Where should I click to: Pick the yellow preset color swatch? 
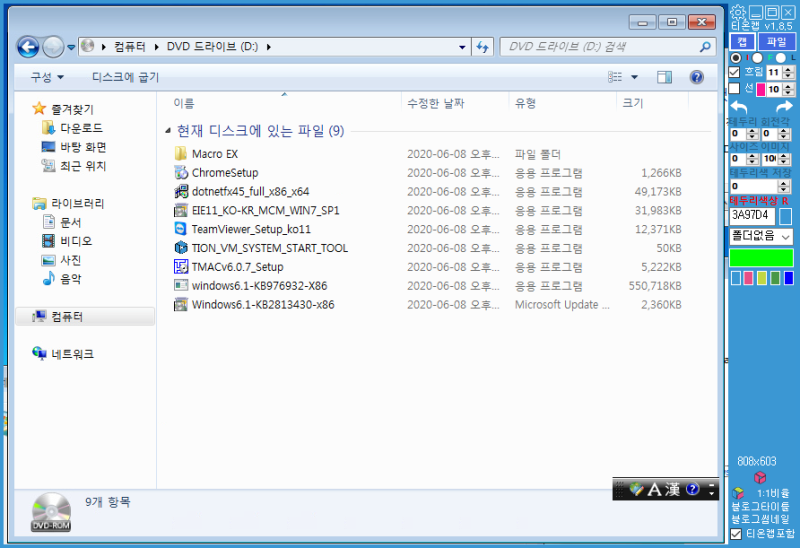pyautogui.click(x=762, y=278)
